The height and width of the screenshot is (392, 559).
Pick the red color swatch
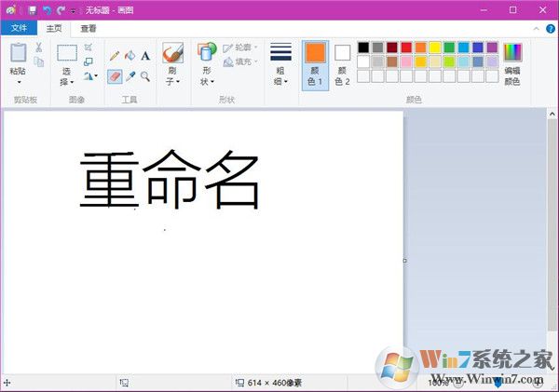406,47
